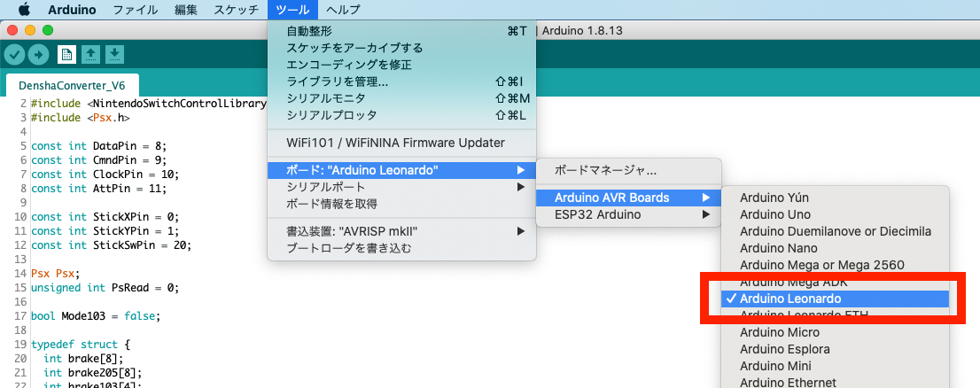Click the yellow minimize window button
This screenshot has width=980, height=388.
pyautogui.click(x=29, y=30)
